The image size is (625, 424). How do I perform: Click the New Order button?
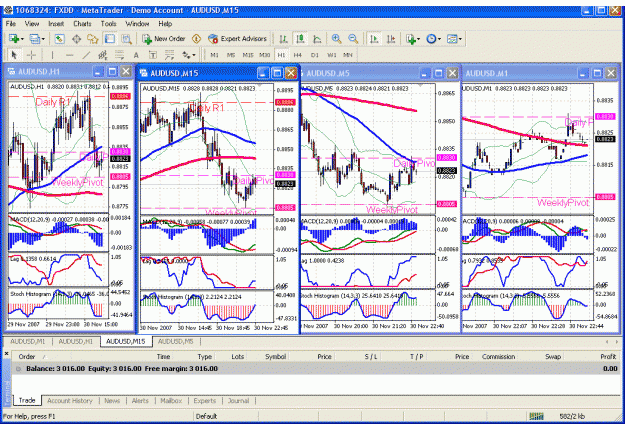(165, 39)
